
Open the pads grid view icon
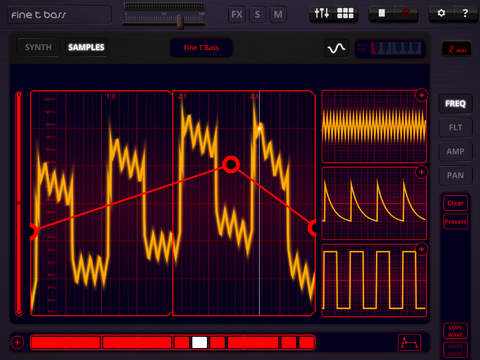coord(345,14)
